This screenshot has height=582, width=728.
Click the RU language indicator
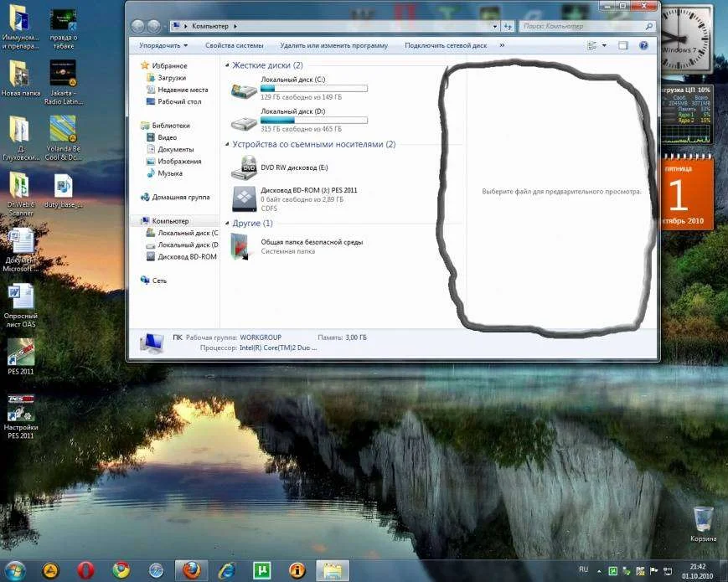pyautogui.click(x=583, y=569)
